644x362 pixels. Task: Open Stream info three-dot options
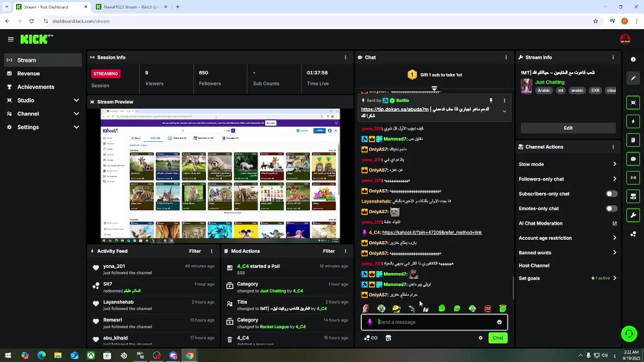pos(613,57)
